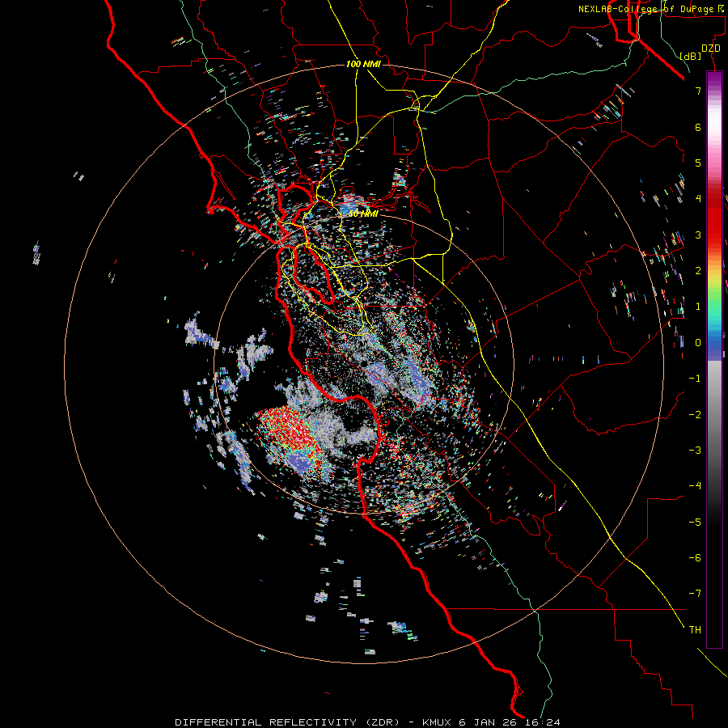Click the "TH" label on the scale
728x728 pixels.
(695, 630)
